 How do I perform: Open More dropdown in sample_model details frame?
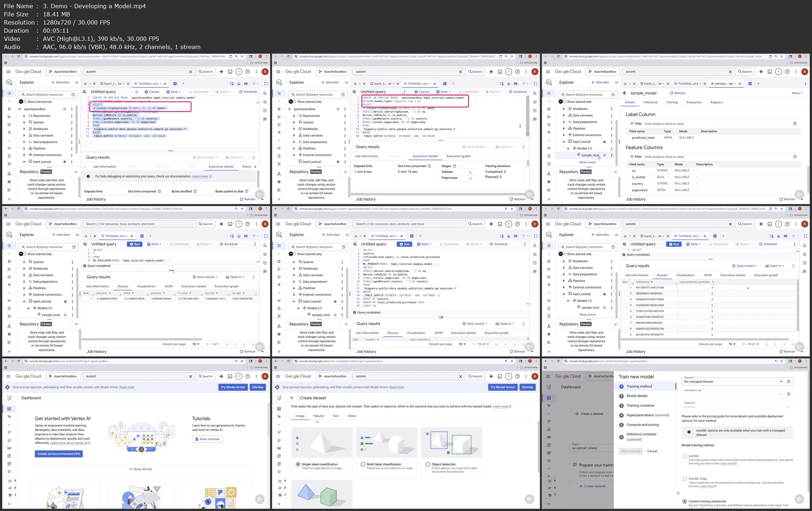[797, 93]
